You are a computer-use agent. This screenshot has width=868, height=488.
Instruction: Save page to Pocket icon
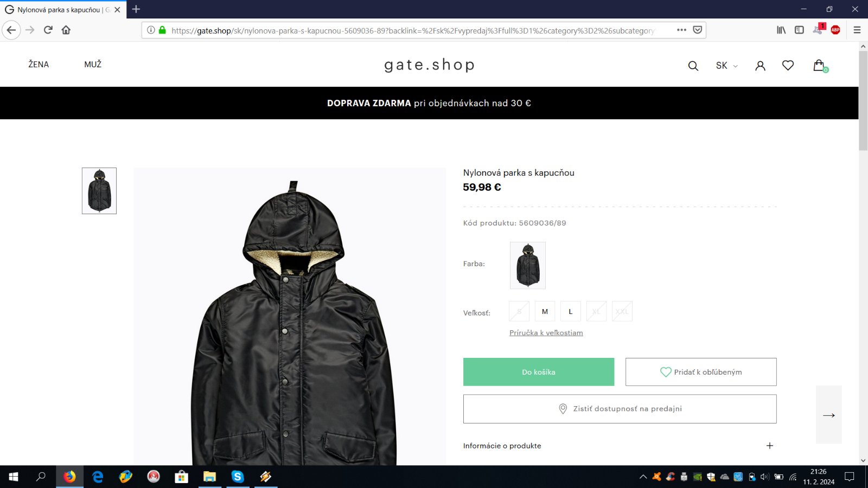(x=698, y=30)
